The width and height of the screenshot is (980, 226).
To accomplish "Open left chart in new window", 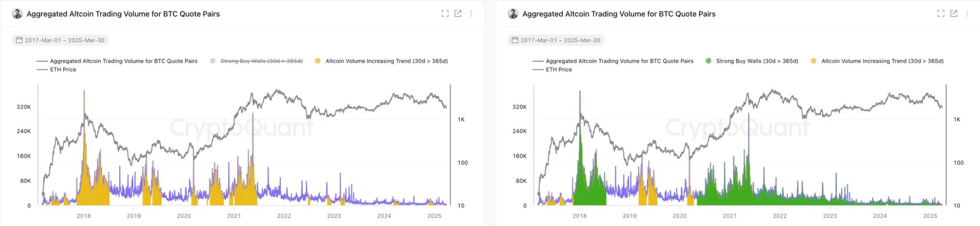I will (x=458, y=14).
